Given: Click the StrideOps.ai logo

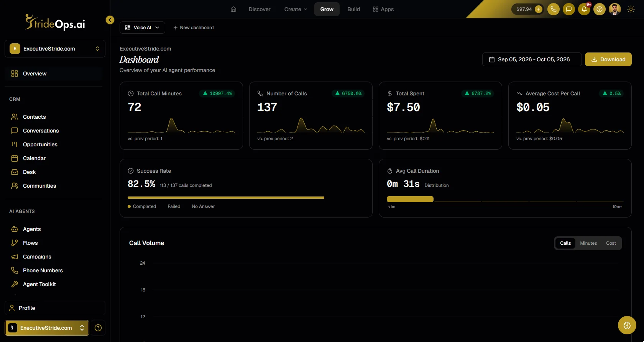Looking at the screenshot, I should coord(55,22).
